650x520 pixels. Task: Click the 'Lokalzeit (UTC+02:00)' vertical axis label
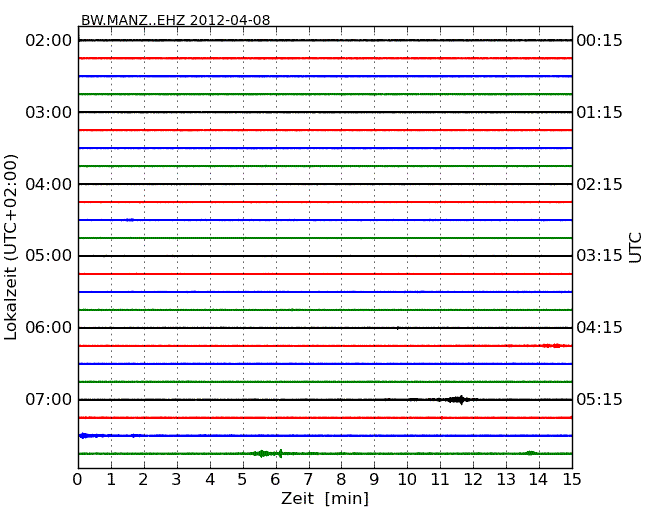(x=11, y=247)
